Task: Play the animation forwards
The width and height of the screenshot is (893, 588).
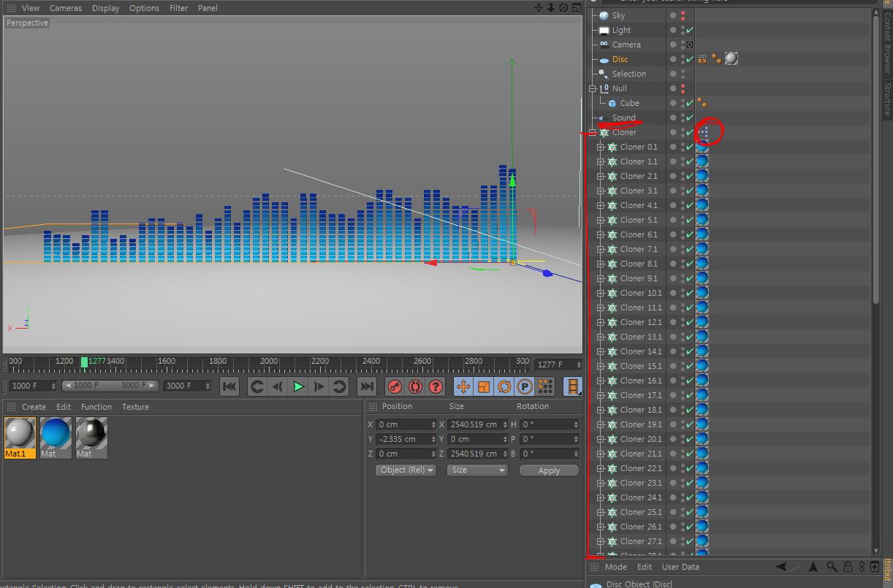Action: tap(298, 386)
